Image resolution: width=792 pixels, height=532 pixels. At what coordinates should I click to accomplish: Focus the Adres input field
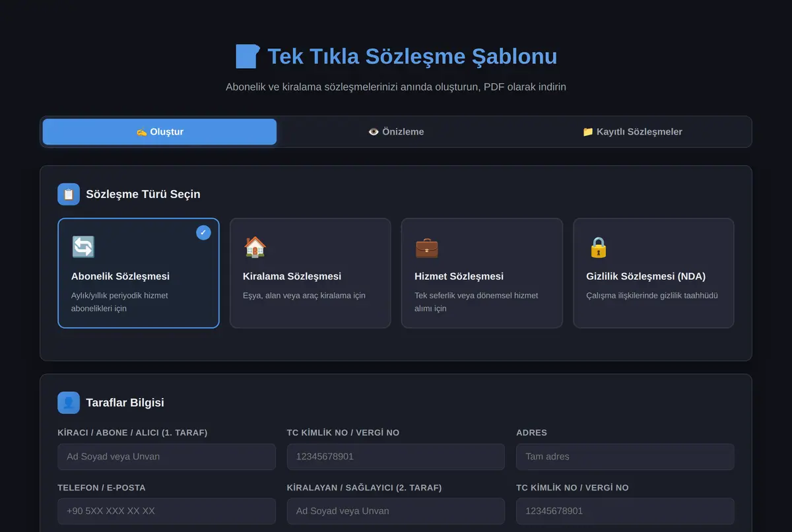[625, 457]
